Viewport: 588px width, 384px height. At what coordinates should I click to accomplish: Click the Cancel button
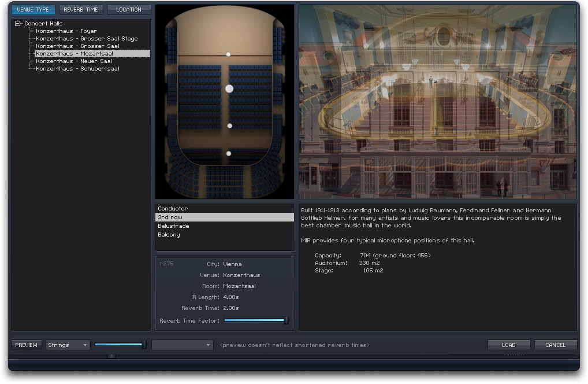pos(556,345)
